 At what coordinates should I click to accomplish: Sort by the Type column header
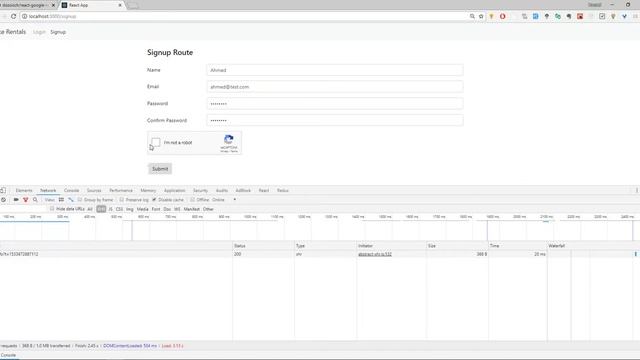[x=325, y=246]
